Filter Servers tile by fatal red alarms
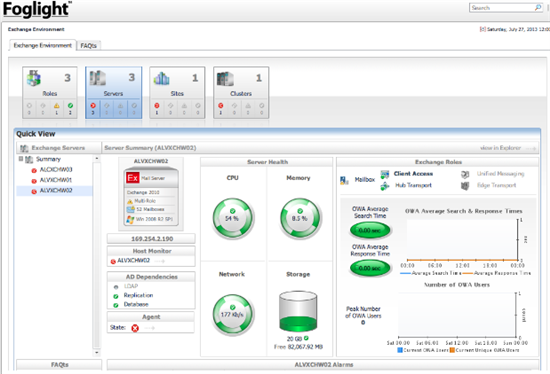The image size is (550, 374). [93, 106]
